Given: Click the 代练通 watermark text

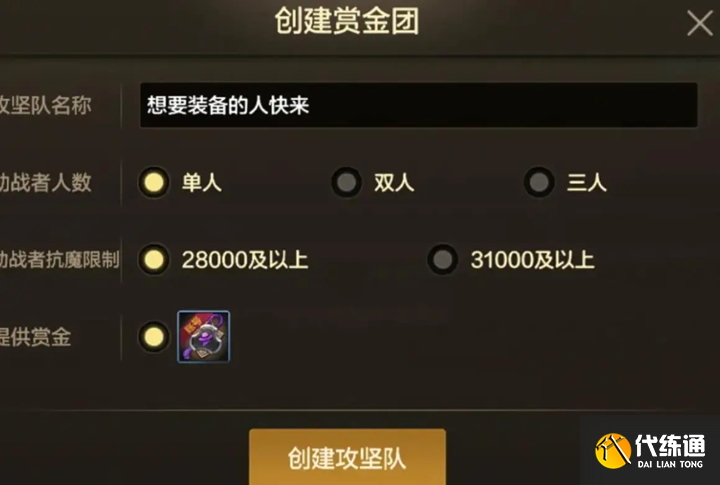Looking at the screenshot, I should tap(670, 445).
